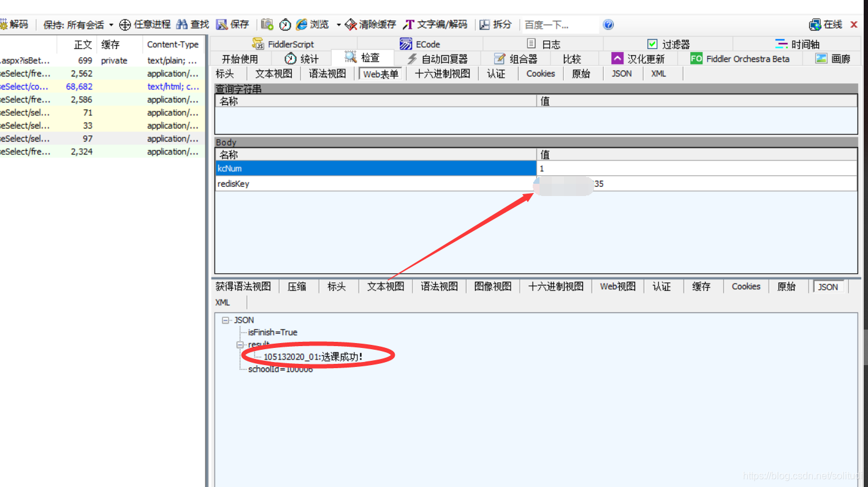868x487 pixels.
Task: Open response 缓存 tab
Action: [x=701, y=286]
